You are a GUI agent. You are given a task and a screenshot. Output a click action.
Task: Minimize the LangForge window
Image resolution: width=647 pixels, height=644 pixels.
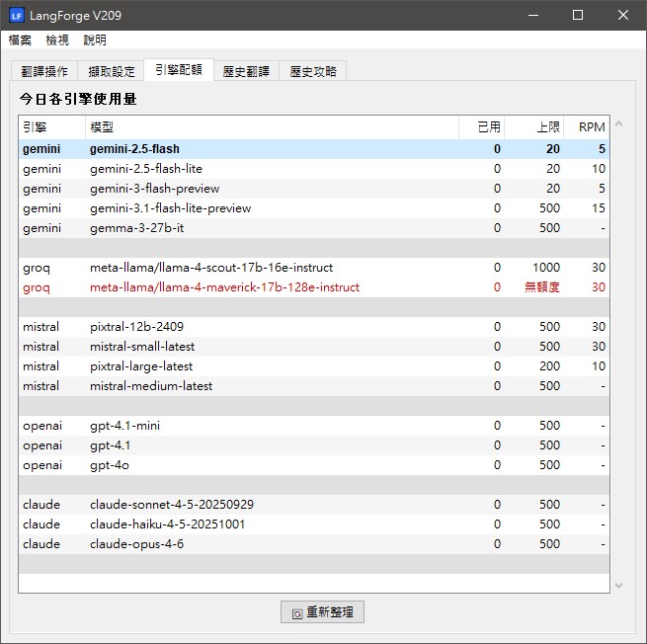coord(533,15)
